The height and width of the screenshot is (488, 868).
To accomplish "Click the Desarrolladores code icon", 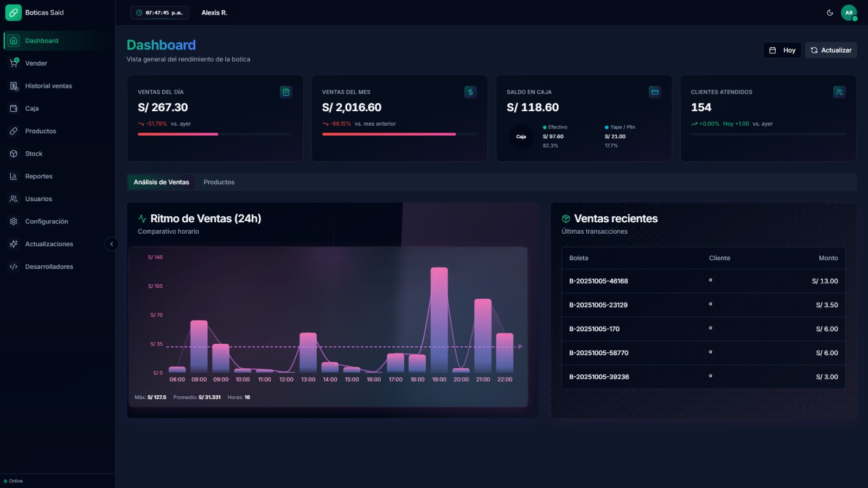I will [x=14, y=267].
